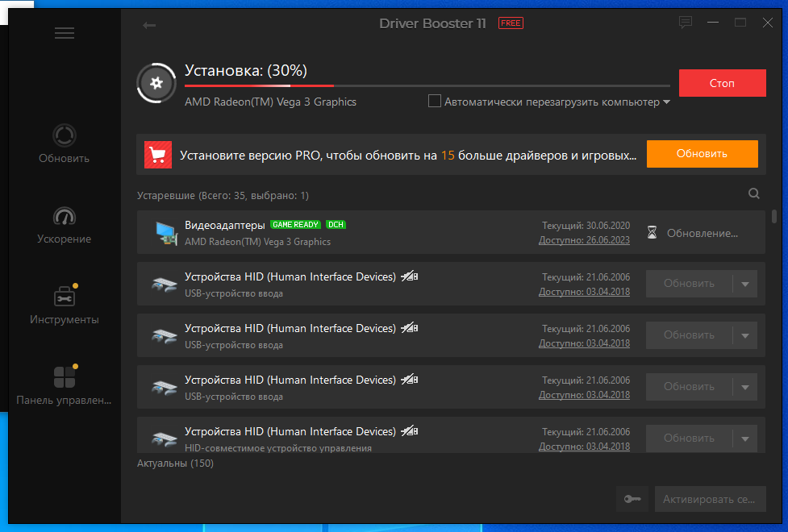Image resolution: width=788 pixels, height=532 pixels.
Task: Click the Актуальны (150) section header
Action: coord(175,463)
